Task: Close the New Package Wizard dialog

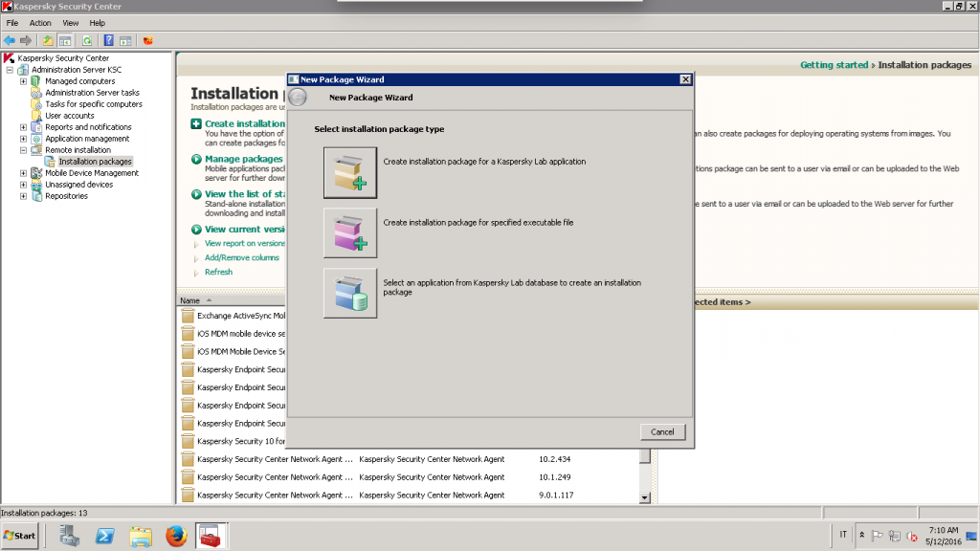Action: pos(685,79)
